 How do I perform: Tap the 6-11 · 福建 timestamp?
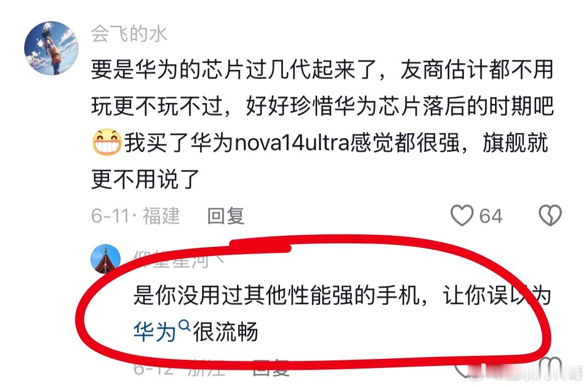pyautogui.click(x=135, y=216)
